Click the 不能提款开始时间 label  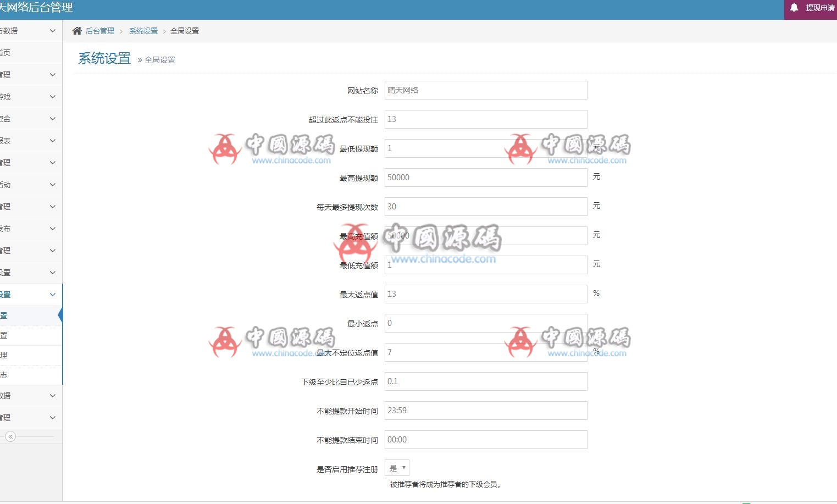coord(347,411)
